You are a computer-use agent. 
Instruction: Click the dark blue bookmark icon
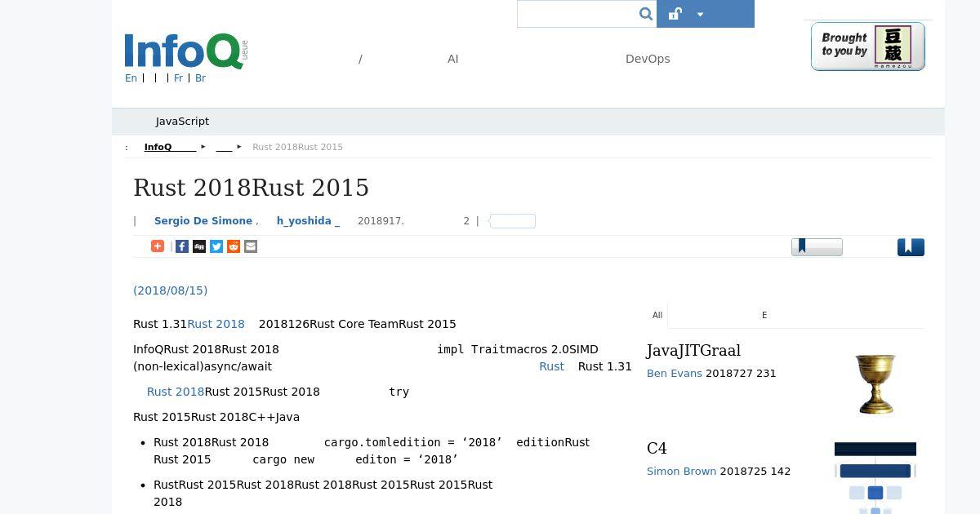pyautogui.click(x=911, y=246)
